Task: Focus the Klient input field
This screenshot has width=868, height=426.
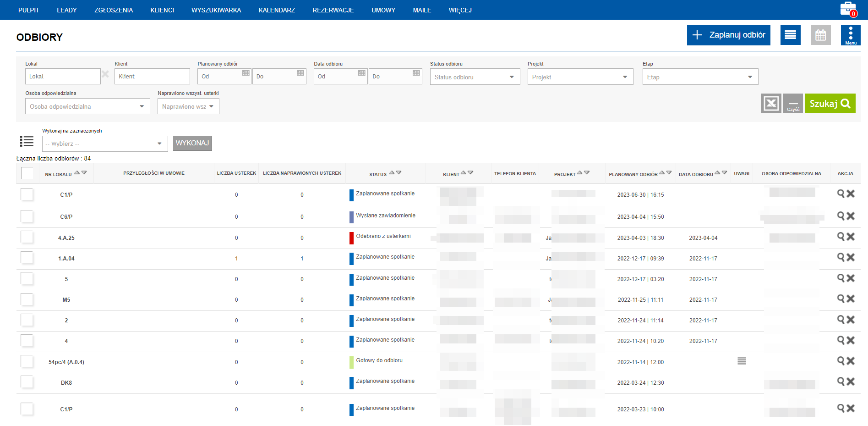Action: (152, 76)
